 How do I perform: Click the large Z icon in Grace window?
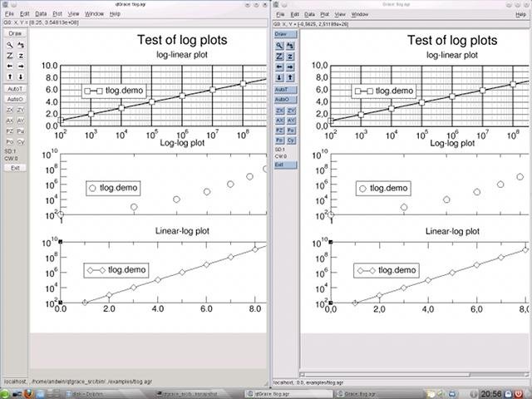click(279, 57)
